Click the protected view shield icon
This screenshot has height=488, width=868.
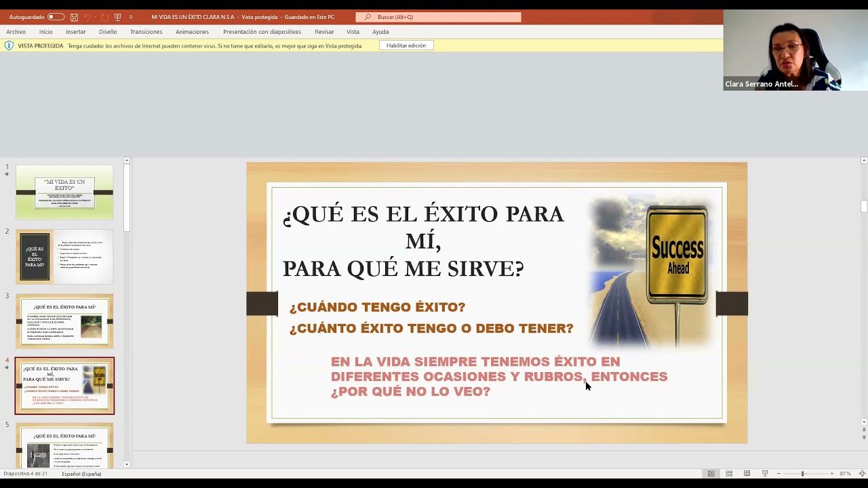tap(9, 45)
